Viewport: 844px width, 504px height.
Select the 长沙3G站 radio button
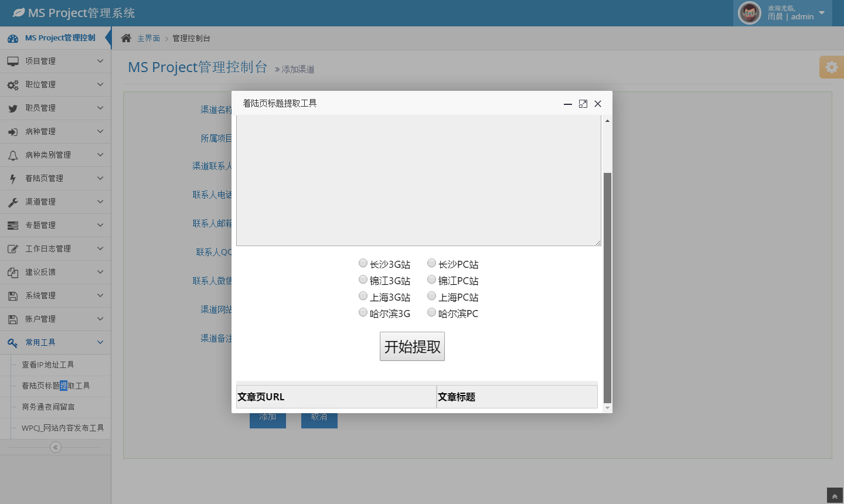(363, 263)
